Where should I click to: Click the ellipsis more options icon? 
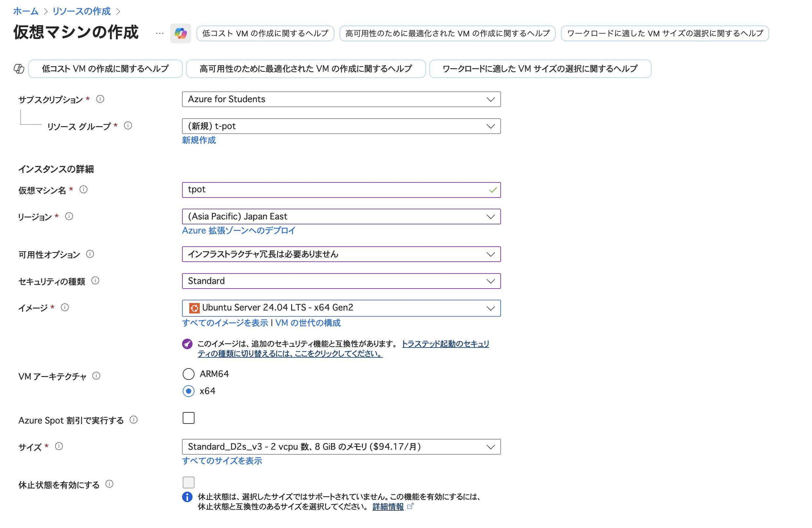point(160,33)
